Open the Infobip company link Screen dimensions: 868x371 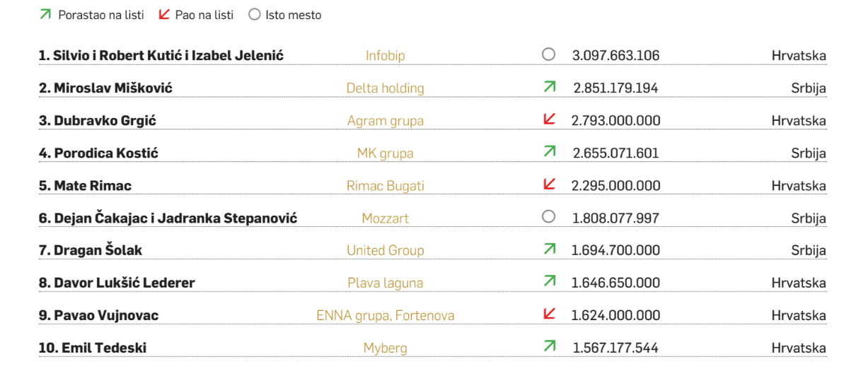pos(385,55)
